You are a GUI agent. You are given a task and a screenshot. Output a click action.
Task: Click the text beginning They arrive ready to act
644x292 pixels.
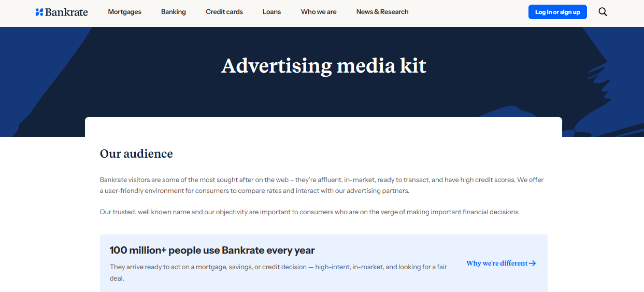click(x=278, y=272)
